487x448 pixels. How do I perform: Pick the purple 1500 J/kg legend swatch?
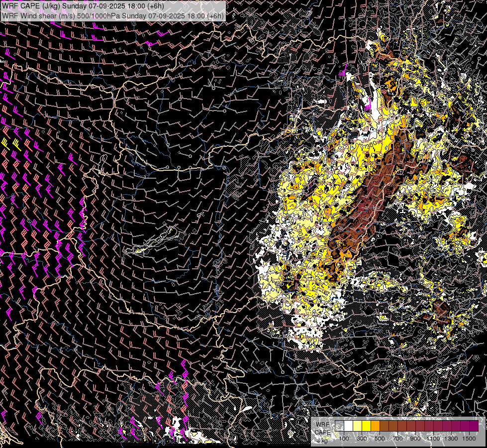474,426
